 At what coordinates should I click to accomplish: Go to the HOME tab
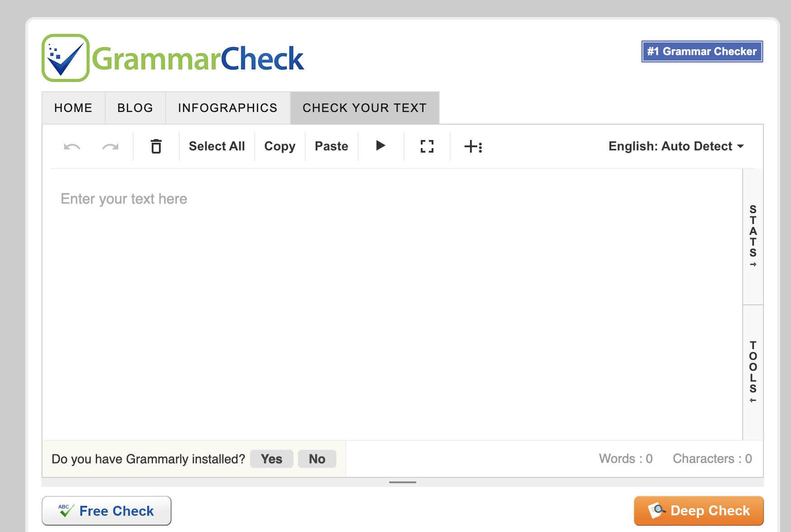point(73,108)
